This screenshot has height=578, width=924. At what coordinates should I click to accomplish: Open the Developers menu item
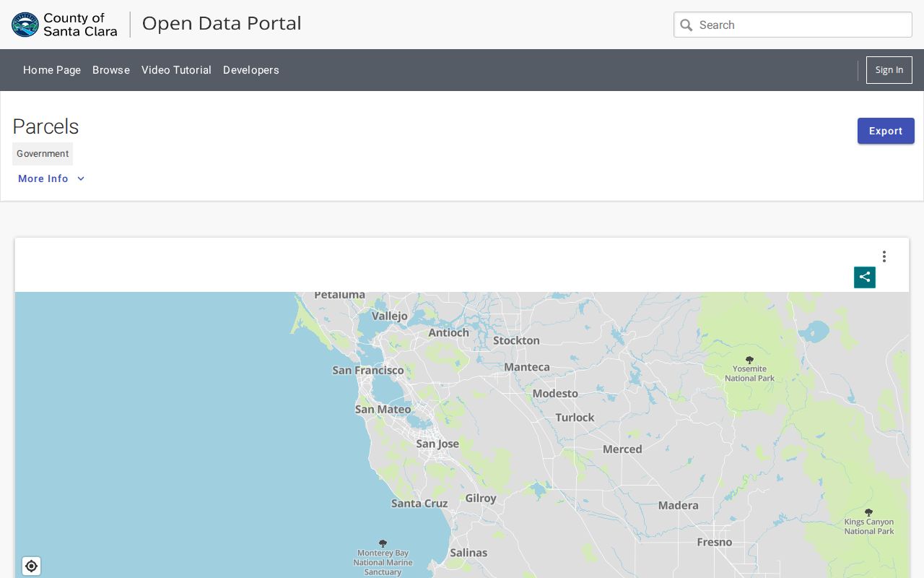pyautogui.click(x=251, y=70)
